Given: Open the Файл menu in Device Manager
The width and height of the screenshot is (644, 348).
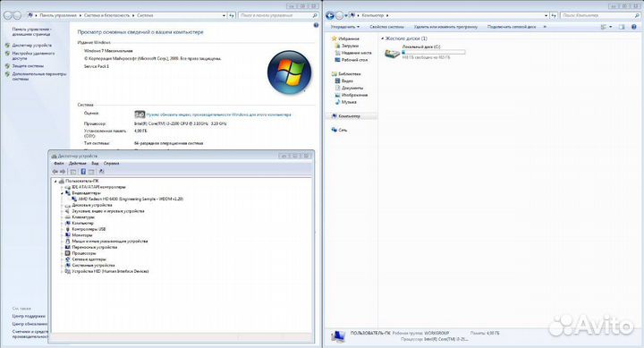Looking at the screenshot, I should tap(59, 163).
